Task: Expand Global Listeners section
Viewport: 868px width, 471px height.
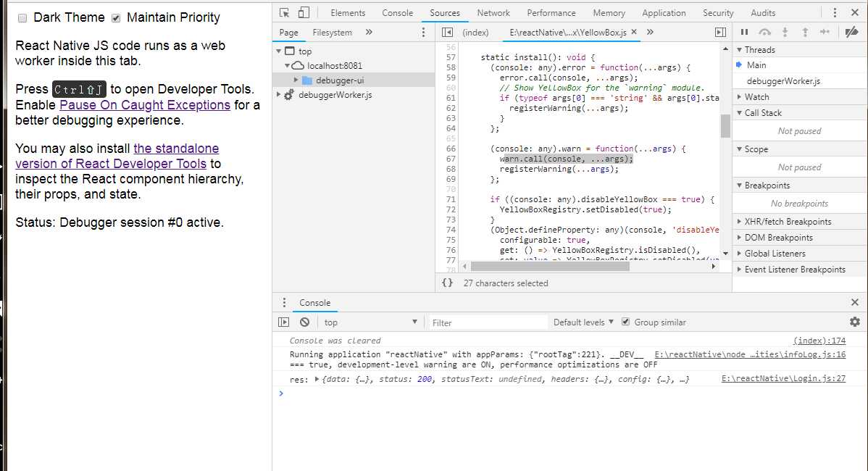Action: point(739,254)
